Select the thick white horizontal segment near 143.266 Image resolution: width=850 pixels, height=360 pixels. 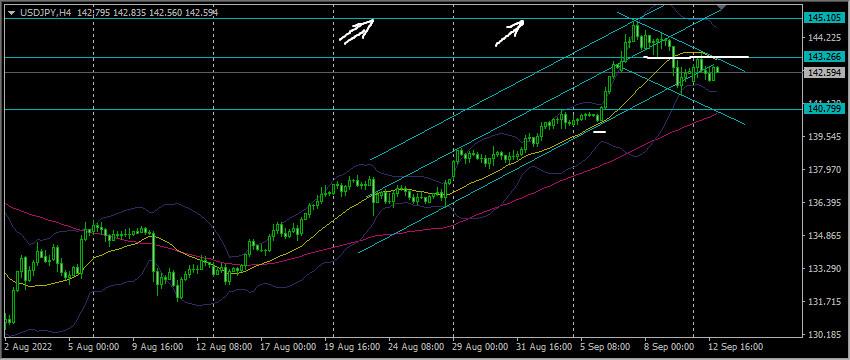click(x=697, y=56)
